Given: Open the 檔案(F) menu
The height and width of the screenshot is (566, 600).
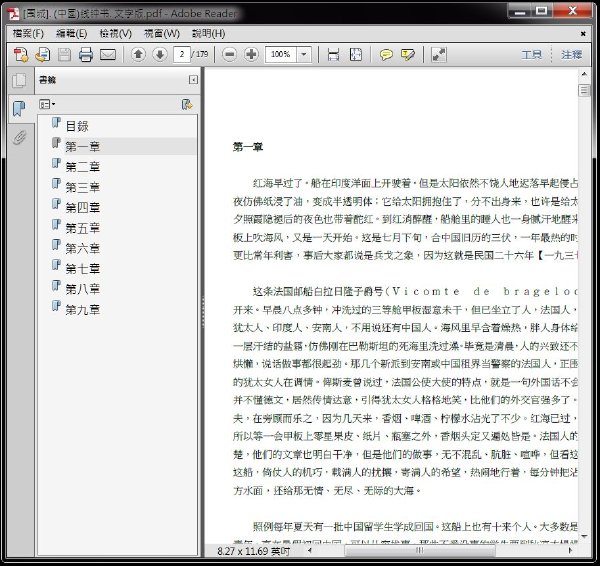Looking at the screenshot, I should 28,34.
